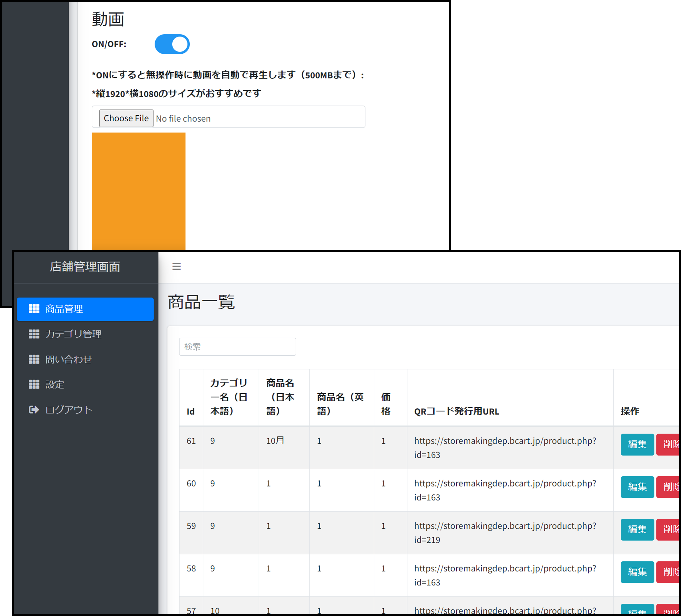Click the id=219 URL in row 59
681x616 pixels.
click(505, 533)
